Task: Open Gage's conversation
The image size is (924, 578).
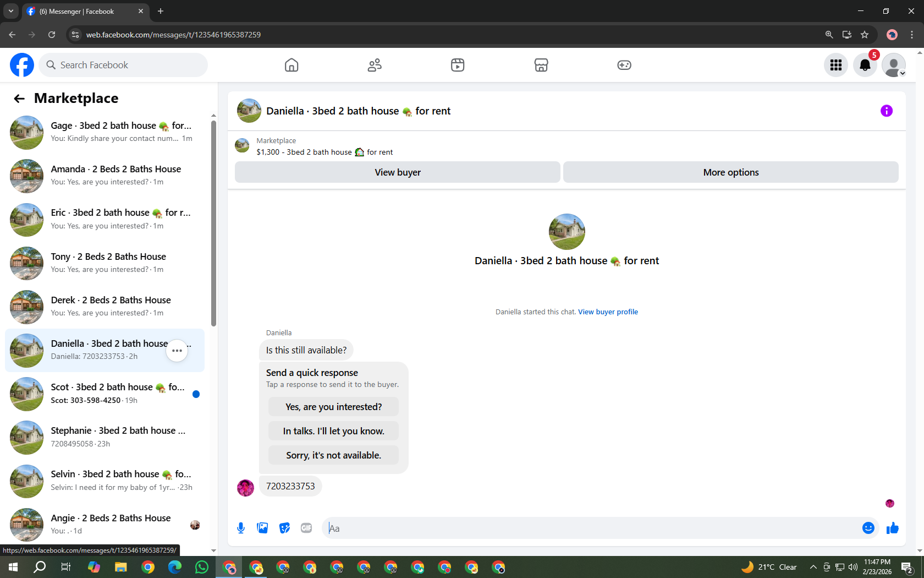Action: 105,133
